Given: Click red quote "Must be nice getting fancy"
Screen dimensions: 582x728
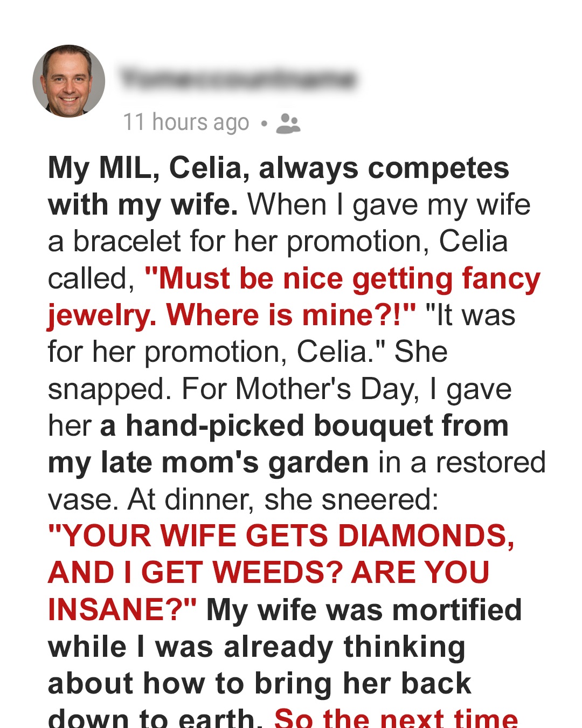Looking at the screenshot, I should [343, 279].
